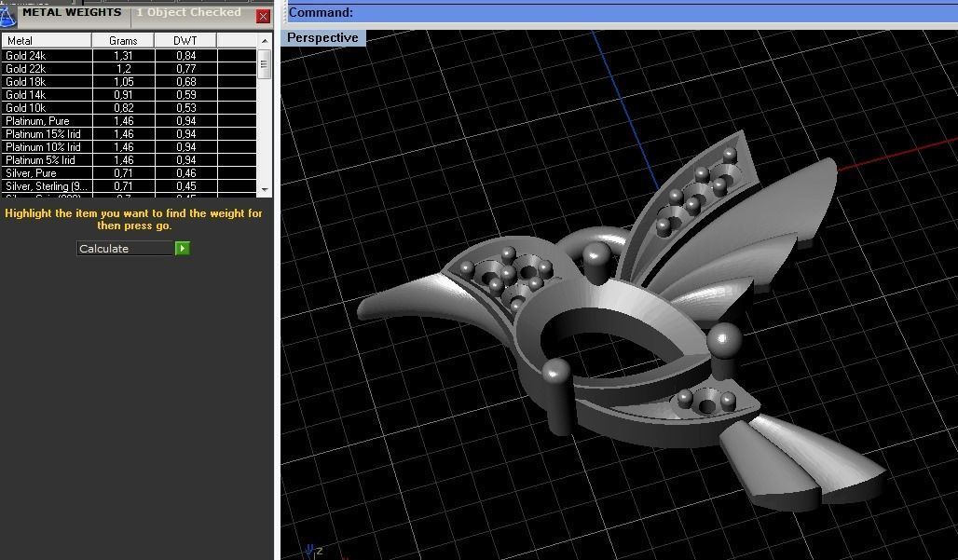Click the DWT value in Platinum 15% Irid row
958x560 pixels.
(185, 134)
